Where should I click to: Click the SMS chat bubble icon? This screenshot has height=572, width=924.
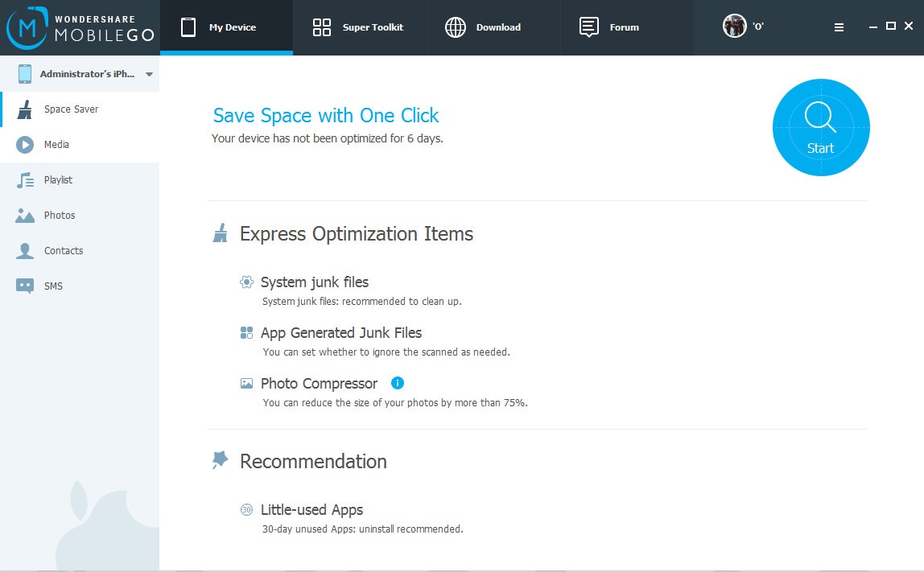(25, 286)
